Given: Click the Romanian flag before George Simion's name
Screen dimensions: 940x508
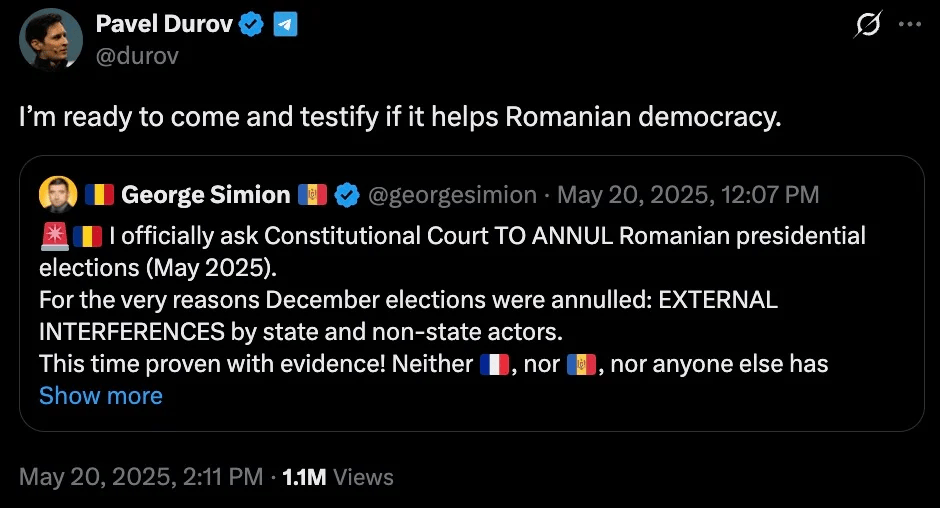Looking at the screenshot, I should point(99,194).
